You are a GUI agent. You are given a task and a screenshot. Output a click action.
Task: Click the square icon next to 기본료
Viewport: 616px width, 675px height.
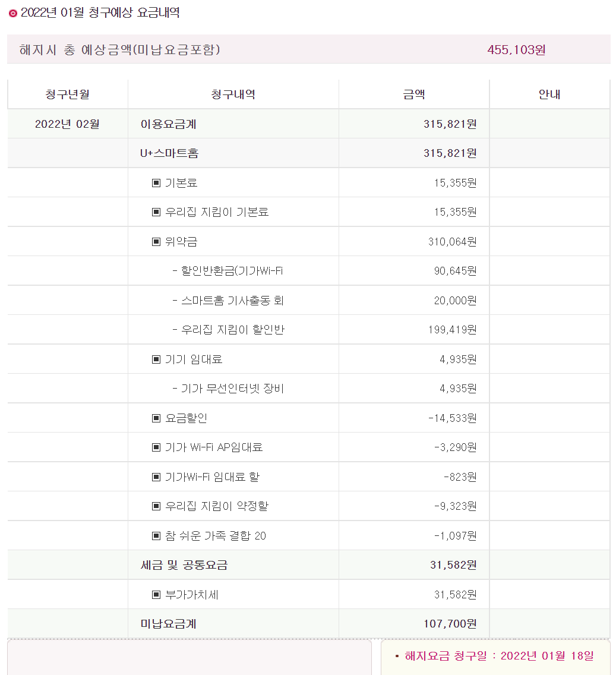click(x=156, y=183)
